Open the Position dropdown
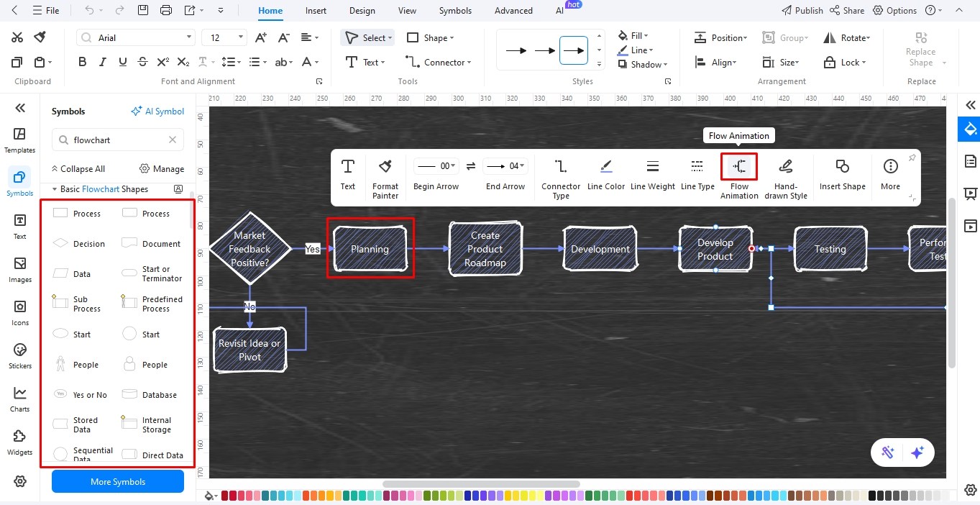This screenshot has height=505, width=980. coord(721,37)
